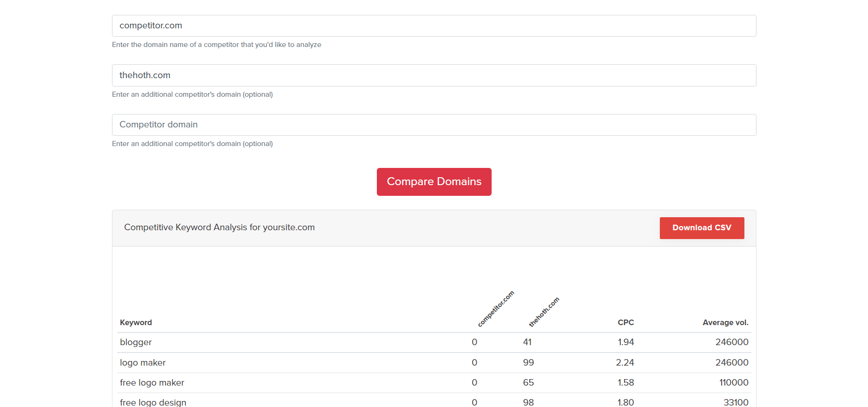Click the Competitive Keyword Analysis heading
Screen dimensions: 868x407
[219, 227]
